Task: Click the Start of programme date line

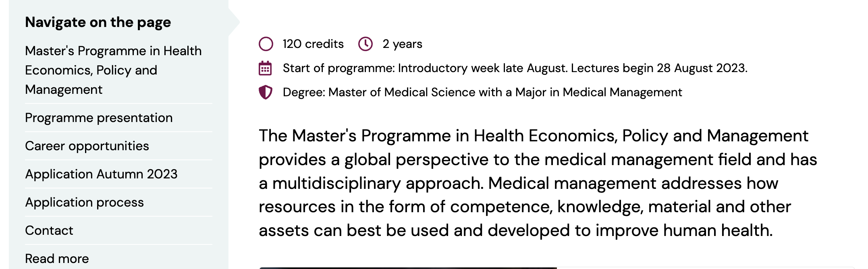Action: point(515,68)
